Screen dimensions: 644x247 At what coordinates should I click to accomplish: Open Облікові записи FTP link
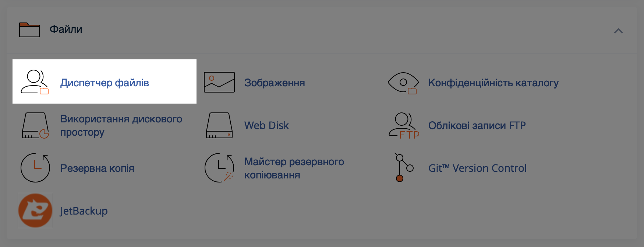[477, 126]
